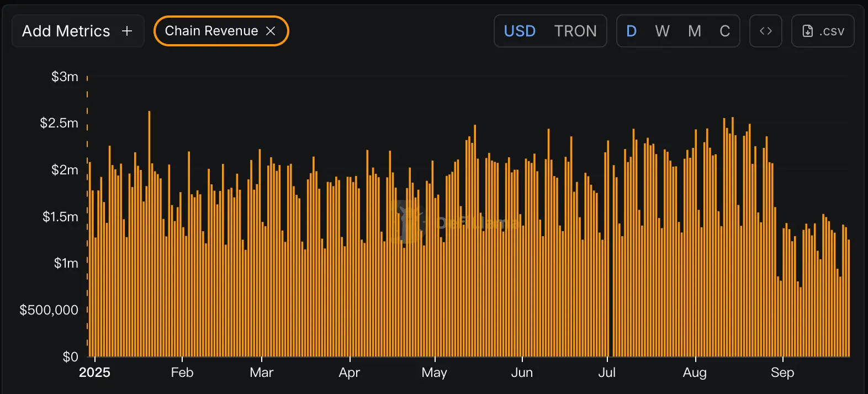The width and height of the screenshot is (868, 394).
Task: Select the daily (D) interval
Action: [632, 31]
